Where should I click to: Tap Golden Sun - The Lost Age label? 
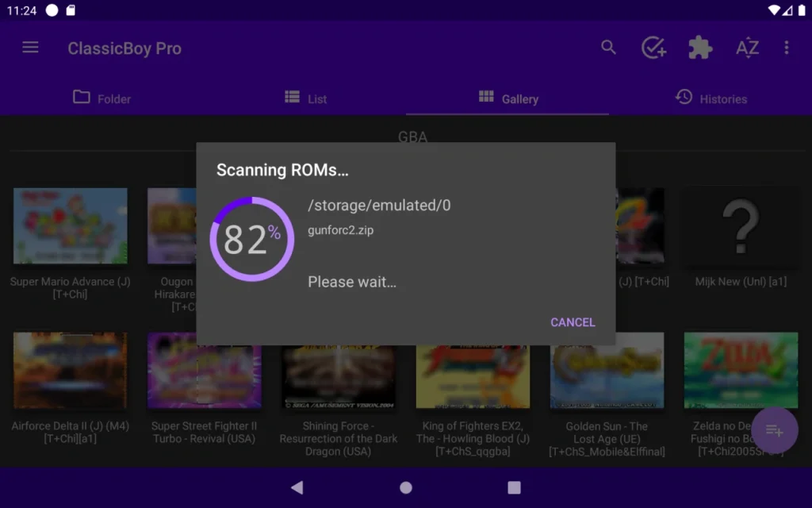pyautogui.click(x=607, y=438)
